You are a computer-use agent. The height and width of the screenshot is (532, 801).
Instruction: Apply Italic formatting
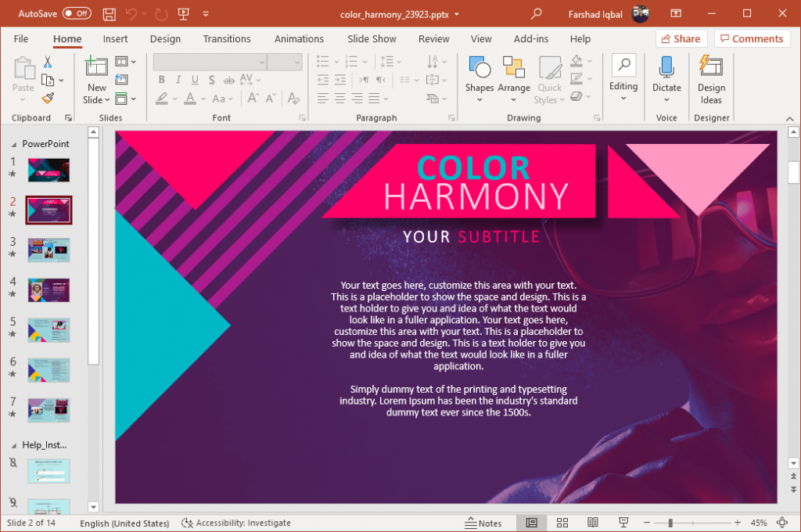[178, 79]
